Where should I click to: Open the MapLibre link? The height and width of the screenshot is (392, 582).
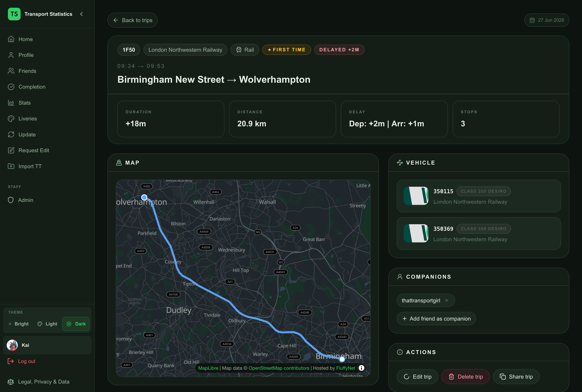tap(208, 368)
